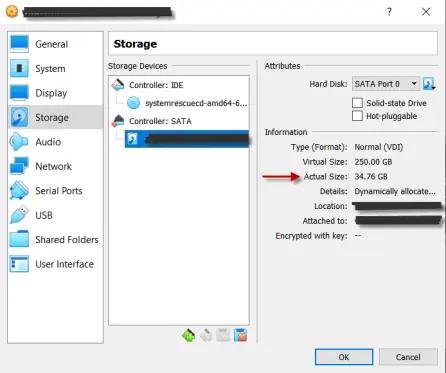Open the General settings category
The width and height of the screenshot is (446, 373).
(x=55, y=44)
